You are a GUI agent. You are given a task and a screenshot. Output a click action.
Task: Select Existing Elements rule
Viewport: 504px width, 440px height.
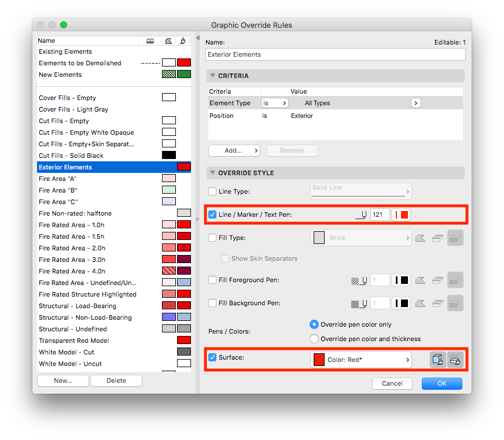pos(114,51)
